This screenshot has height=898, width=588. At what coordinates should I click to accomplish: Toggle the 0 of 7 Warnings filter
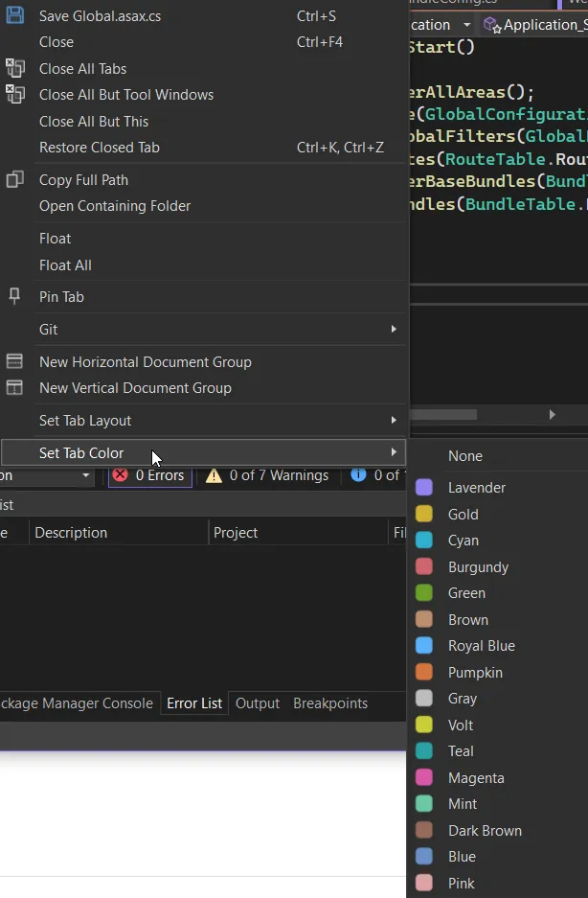[267, 475]
